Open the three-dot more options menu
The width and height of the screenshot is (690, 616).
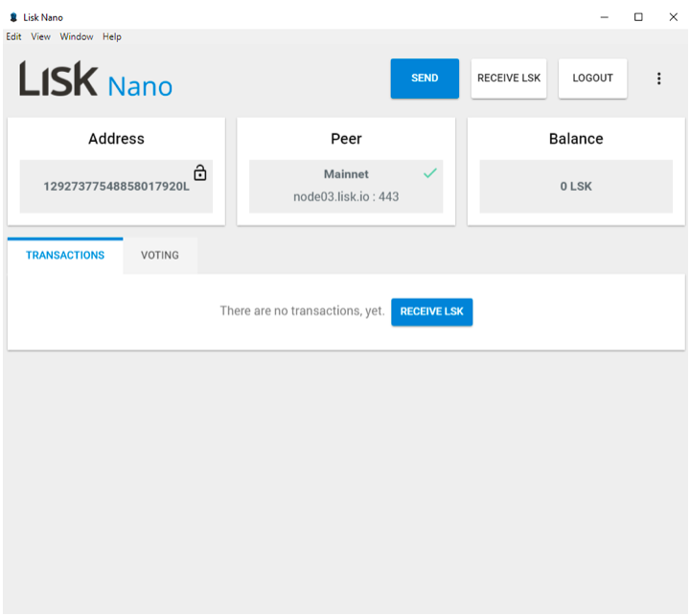point(658,79)
